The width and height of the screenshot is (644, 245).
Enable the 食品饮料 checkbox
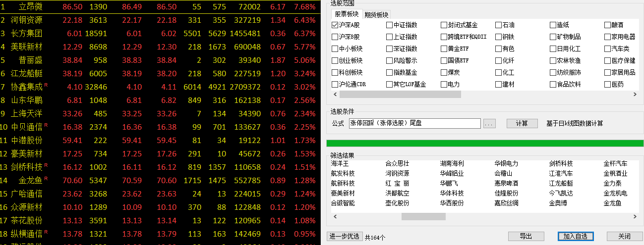click(553, 84)
